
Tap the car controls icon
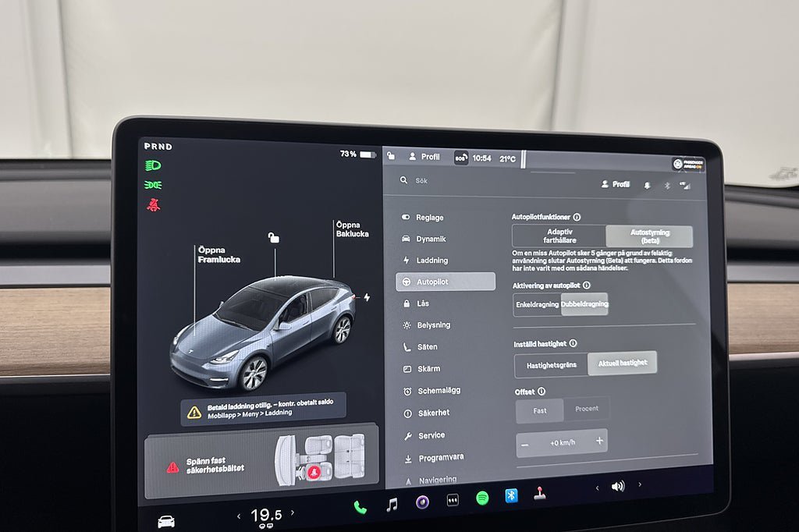pos(166,522)
